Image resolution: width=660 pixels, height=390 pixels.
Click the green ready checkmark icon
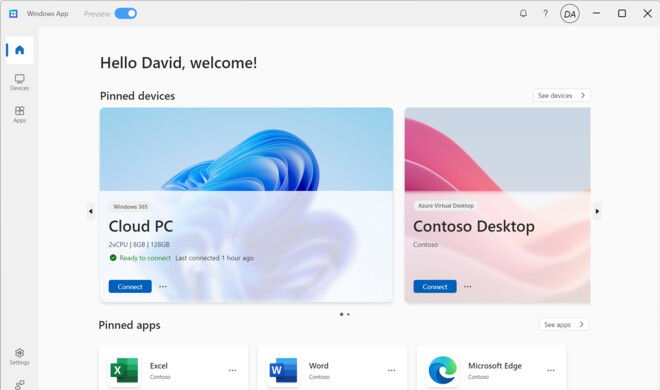(113, 258)
